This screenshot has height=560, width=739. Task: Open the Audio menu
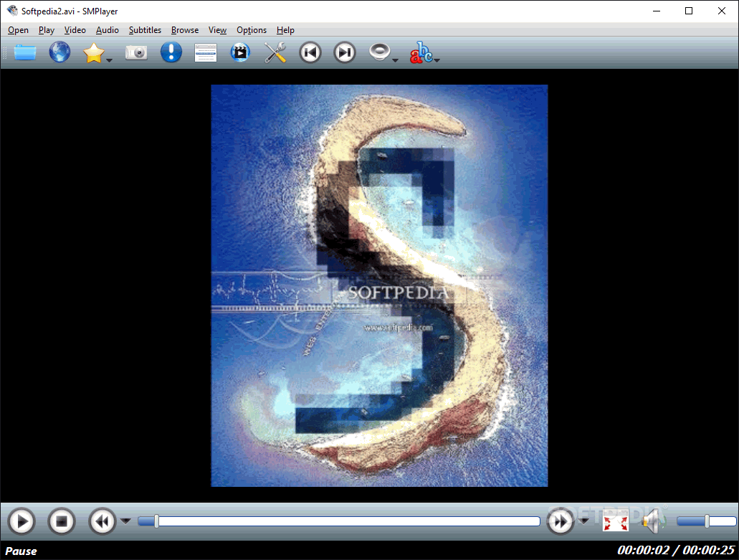(107, 30)
